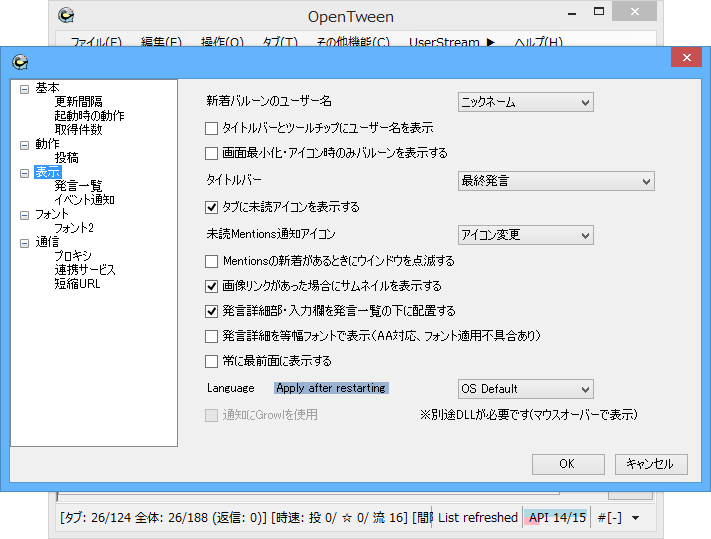The width and height of the screenshot is (711, 539).
Task: Select 起動時の動作 in the settings tree
Action: pos(89,116)
